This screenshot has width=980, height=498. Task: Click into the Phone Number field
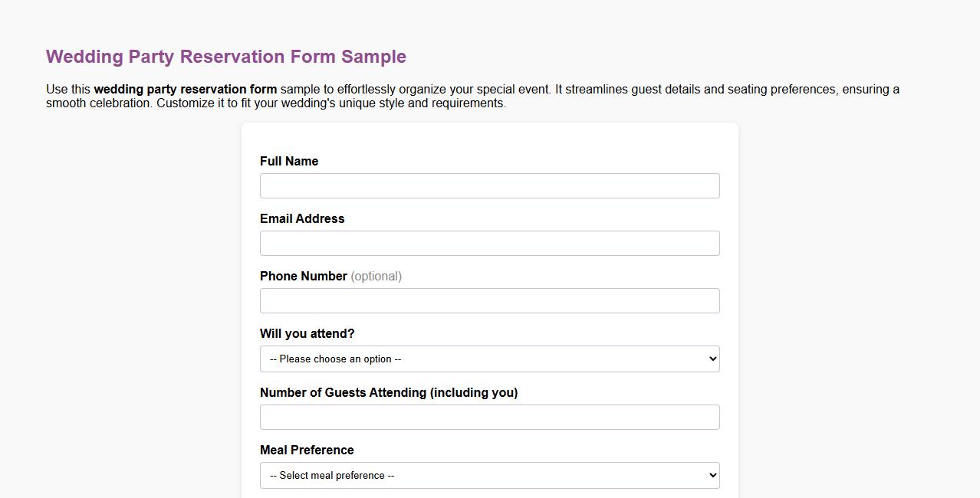489,301
